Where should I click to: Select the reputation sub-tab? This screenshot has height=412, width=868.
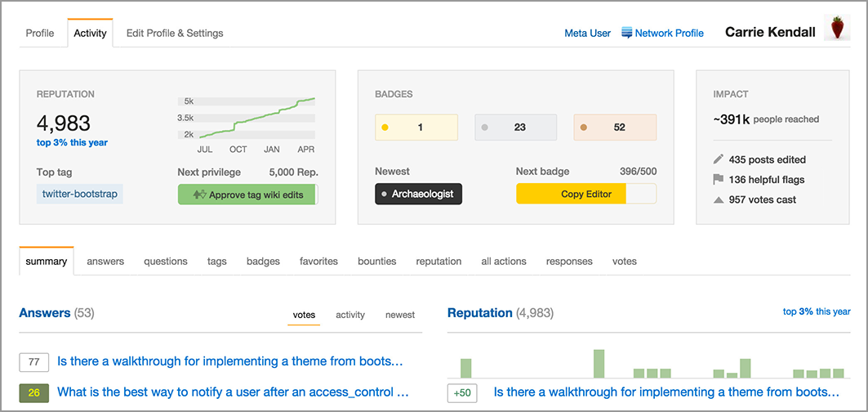pyautogui.click(x=439, y=261)
